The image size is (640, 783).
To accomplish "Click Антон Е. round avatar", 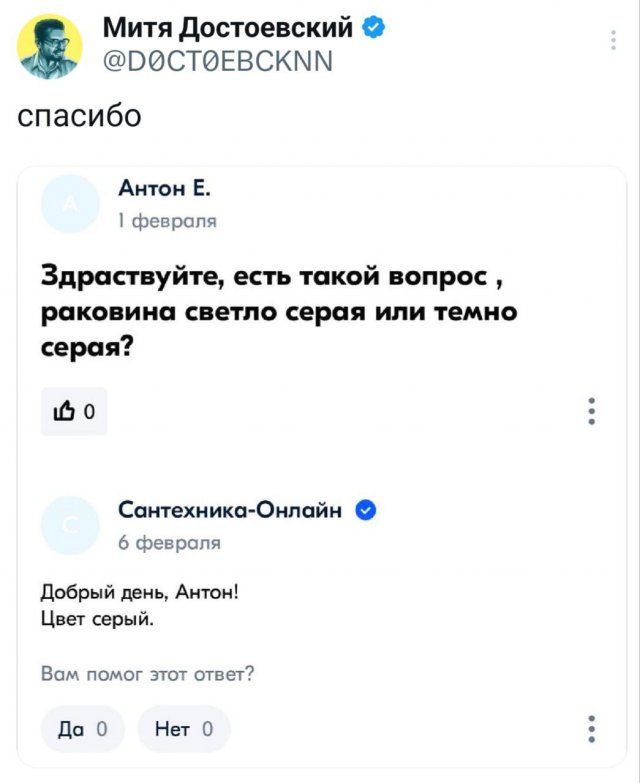I will coord(71,205).
